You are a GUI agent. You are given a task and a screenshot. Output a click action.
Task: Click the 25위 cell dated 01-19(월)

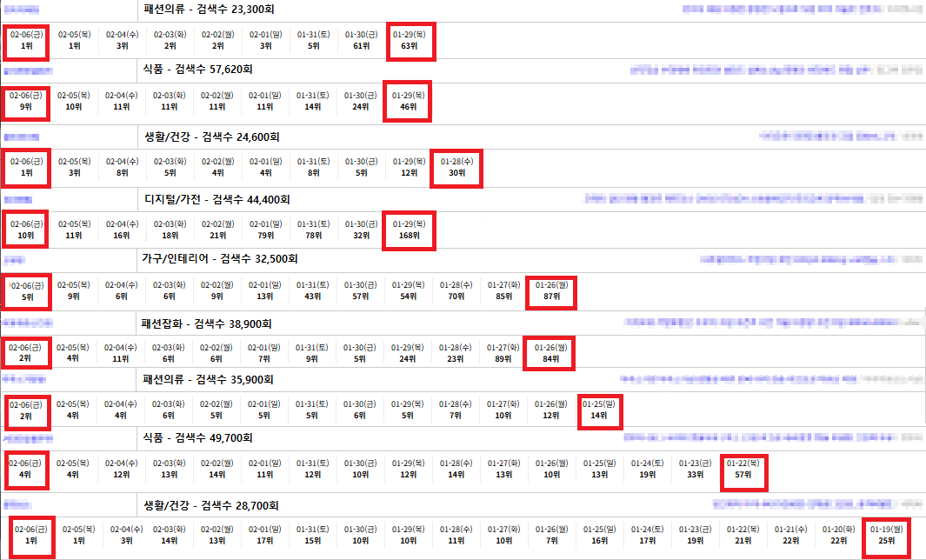coord(886,540)
